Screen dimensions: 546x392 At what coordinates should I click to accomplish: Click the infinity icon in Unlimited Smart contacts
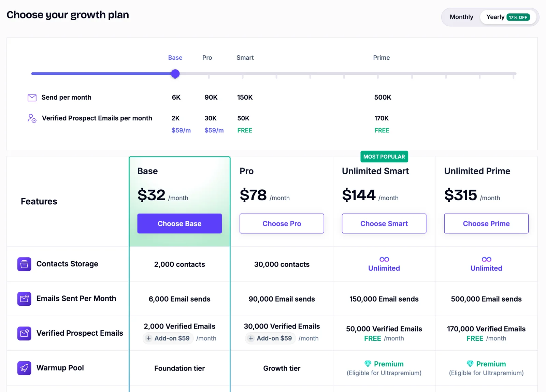click(384, 259)
